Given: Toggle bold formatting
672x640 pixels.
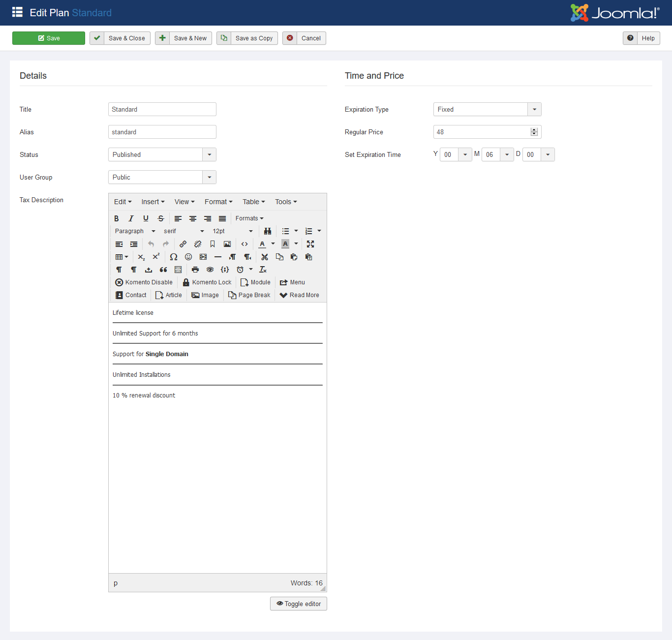Looking at the screenshot, I should (x=117, y=218).
